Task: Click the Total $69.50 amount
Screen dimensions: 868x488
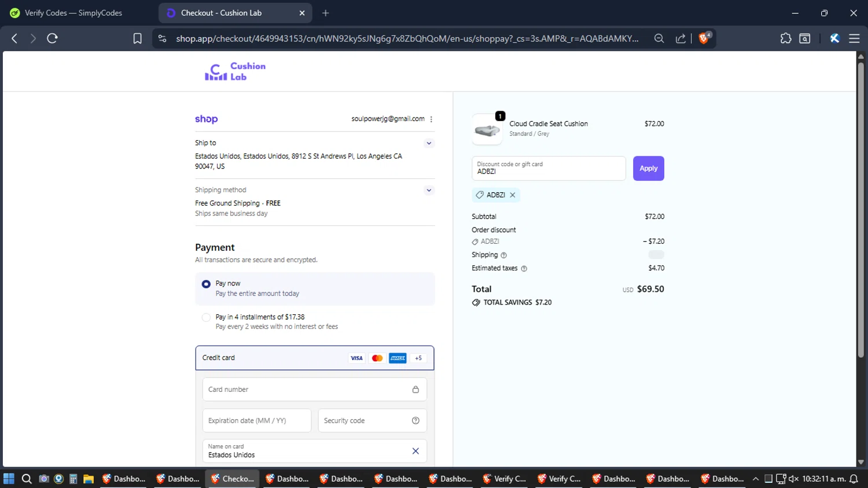Action: [650, 289]
